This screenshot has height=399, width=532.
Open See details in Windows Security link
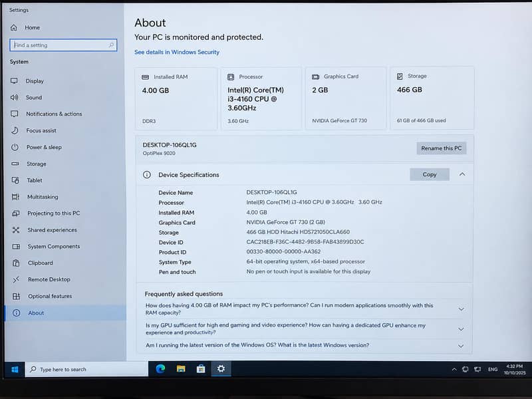(x=177, y=52)
